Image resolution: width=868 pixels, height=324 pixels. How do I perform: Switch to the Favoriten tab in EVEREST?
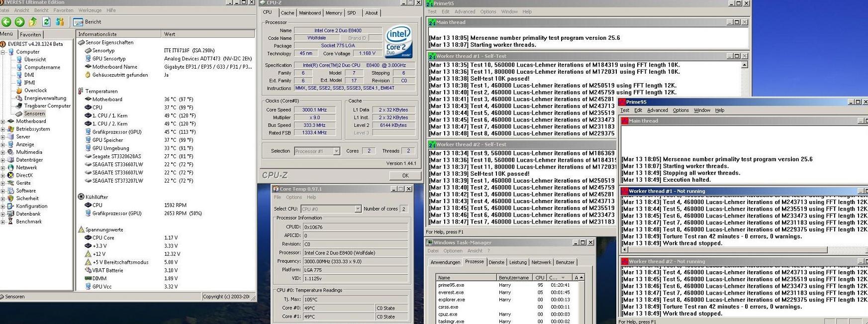click(30, 34)
